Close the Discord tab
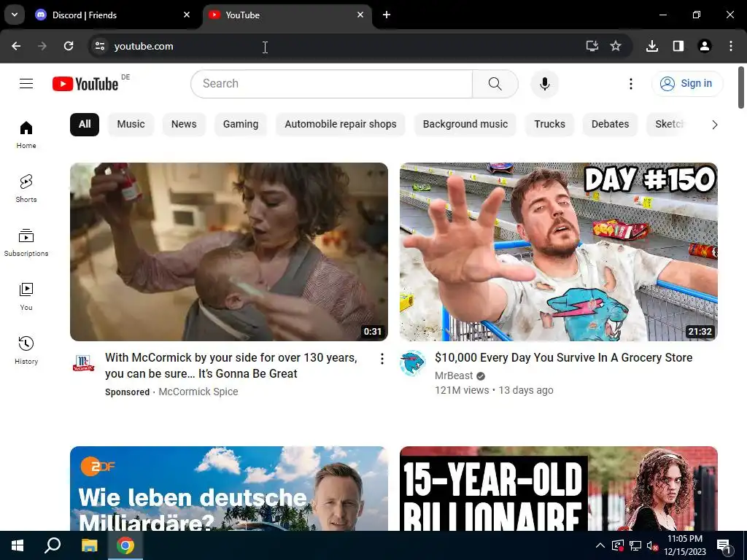 tap(187, 15)
